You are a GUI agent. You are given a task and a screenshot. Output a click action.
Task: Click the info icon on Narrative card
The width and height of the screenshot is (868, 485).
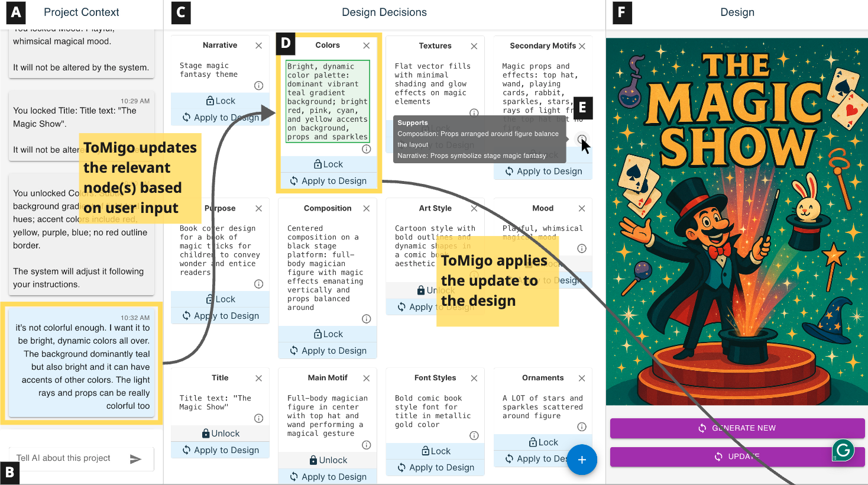(x=258, y=86)
